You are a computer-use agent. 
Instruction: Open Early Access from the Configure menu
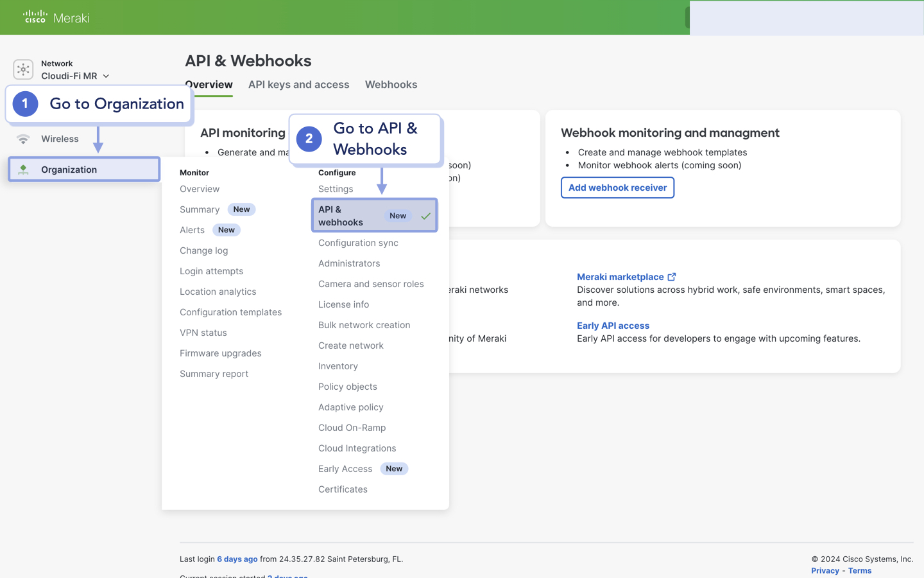(x=345, y=469)
